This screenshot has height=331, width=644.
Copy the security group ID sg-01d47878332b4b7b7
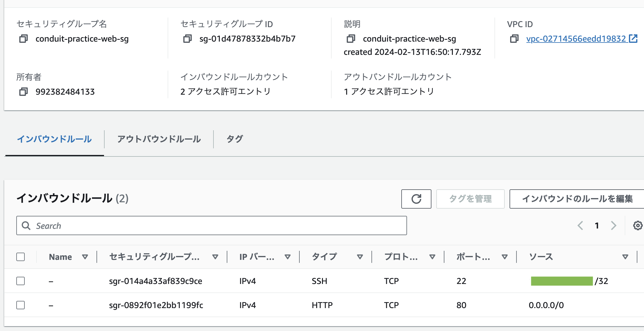[188, 39]
